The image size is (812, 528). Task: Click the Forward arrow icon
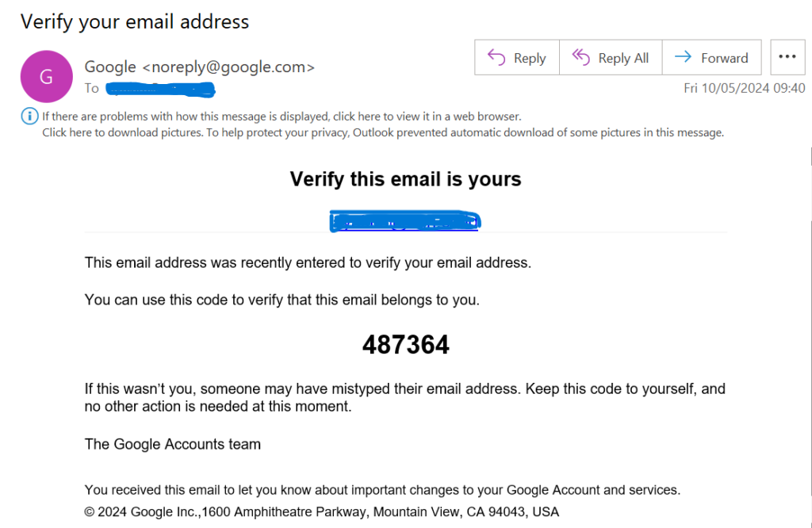point(683,57)
